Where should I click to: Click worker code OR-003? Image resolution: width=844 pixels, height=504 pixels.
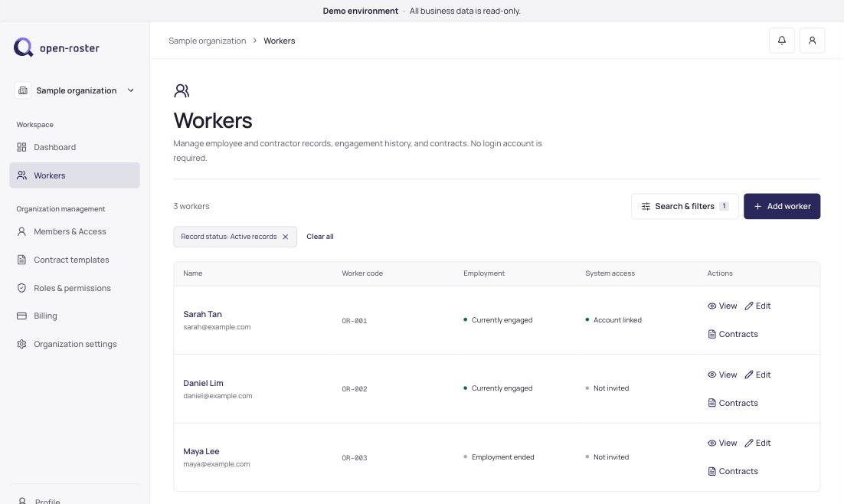pos(355,458)
